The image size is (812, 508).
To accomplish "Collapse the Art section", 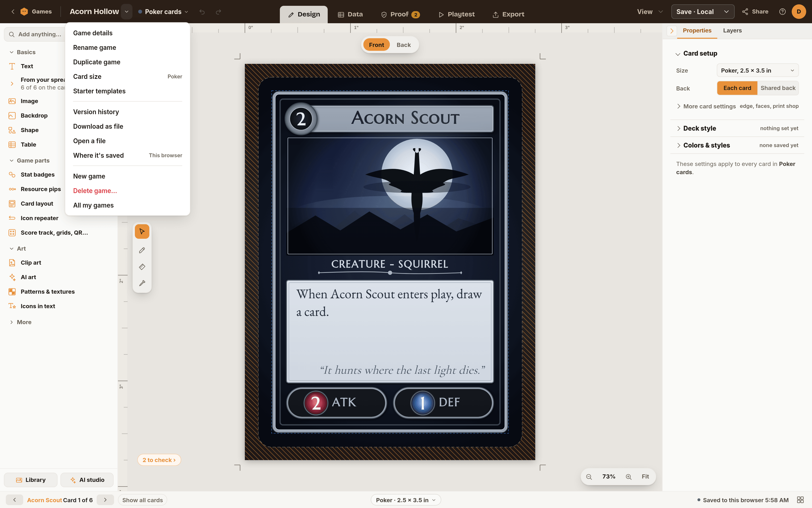I will point(17,249).
